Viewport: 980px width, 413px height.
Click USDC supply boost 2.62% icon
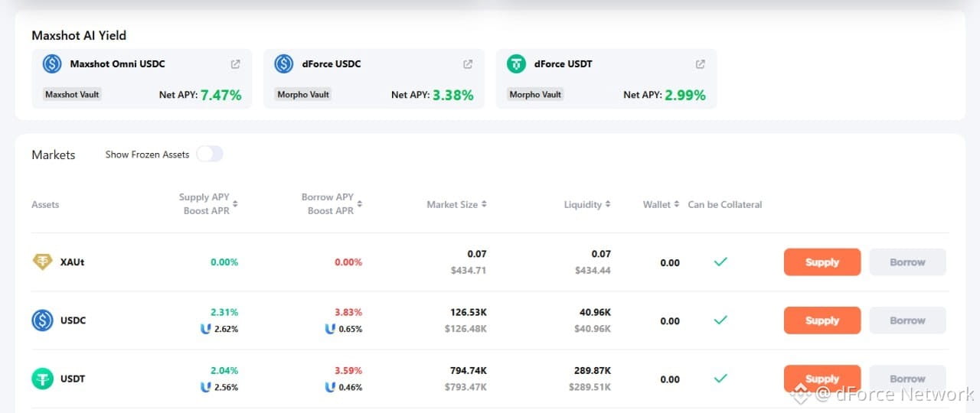(x=205, y=329)
